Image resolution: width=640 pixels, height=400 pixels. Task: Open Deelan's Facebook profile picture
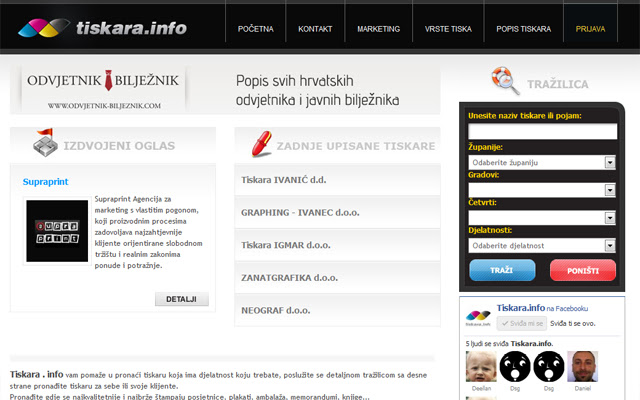point(481,366)
